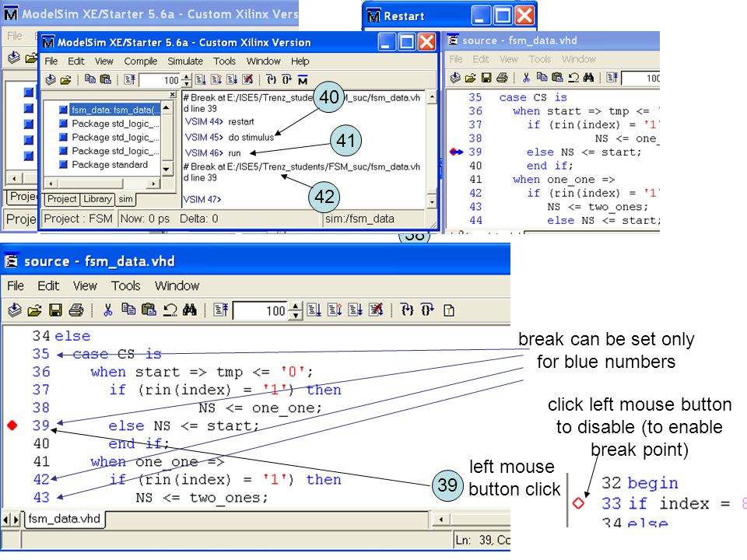Screen dimensions: 747x560
Task: Decrease run length with down arrow in lower source window
Action: tap(296, 315)
